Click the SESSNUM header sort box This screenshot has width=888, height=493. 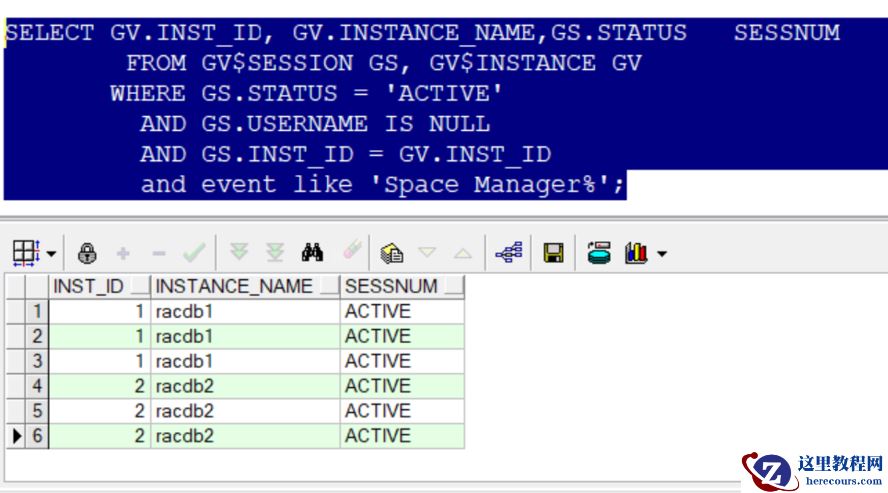(x=454, y=286)
